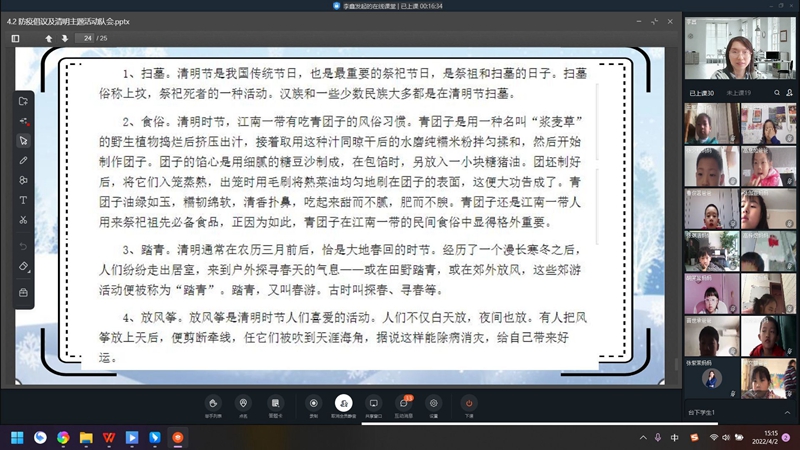Switch to the 已上课30 tab

point(702,93)
